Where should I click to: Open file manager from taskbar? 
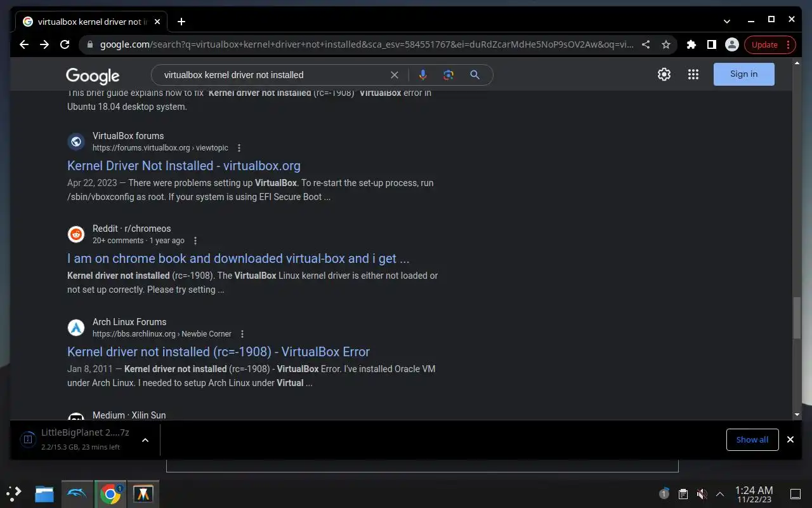(44, 493)
